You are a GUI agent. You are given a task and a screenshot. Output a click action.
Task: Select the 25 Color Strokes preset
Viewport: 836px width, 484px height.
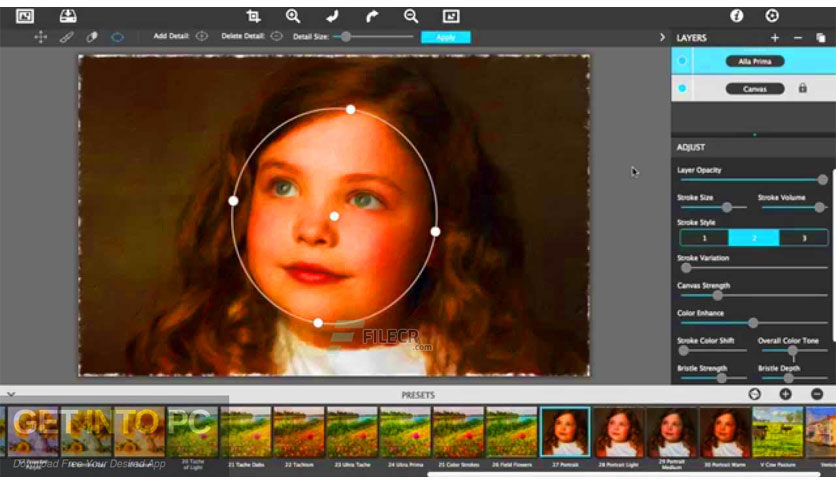[x=459, y=432]
